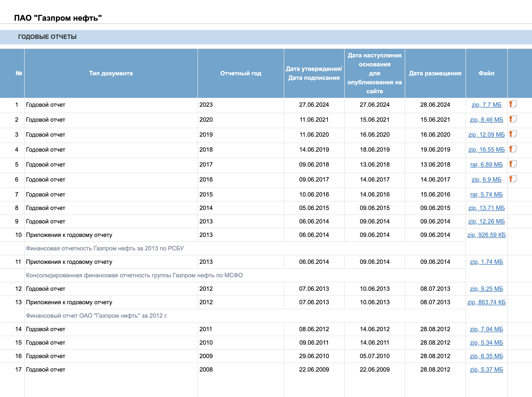Click the signature icon for the 2018 report
Image resolution: width=532 pixels, height=397 pixels.
513,149
